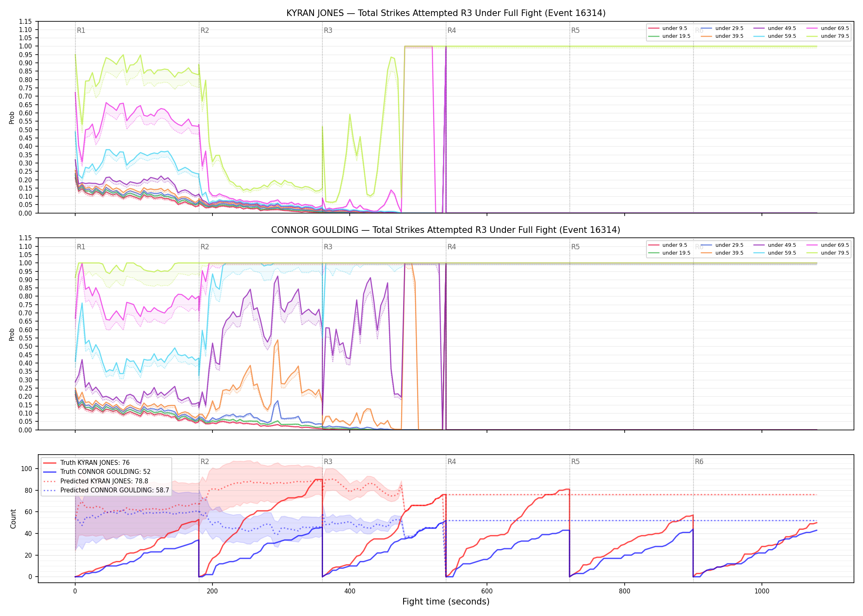Image resolution: width=863 pixels, height=616 pixels.
Task: Click the R3 marker in the Count chart
Action: 328,462
